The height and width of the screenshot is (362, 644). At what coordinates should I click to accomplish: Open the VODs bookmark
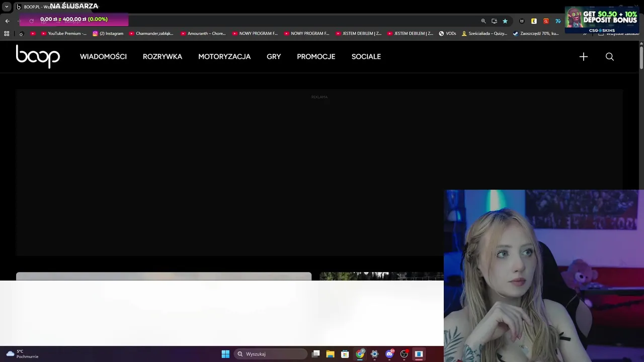tap(447, 34)
